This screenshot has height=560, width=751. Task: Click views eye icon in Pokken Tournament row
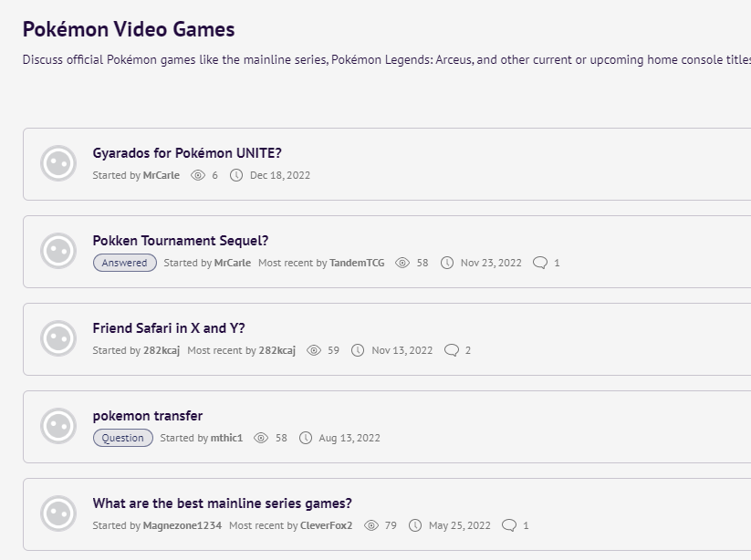click(402, 264)
